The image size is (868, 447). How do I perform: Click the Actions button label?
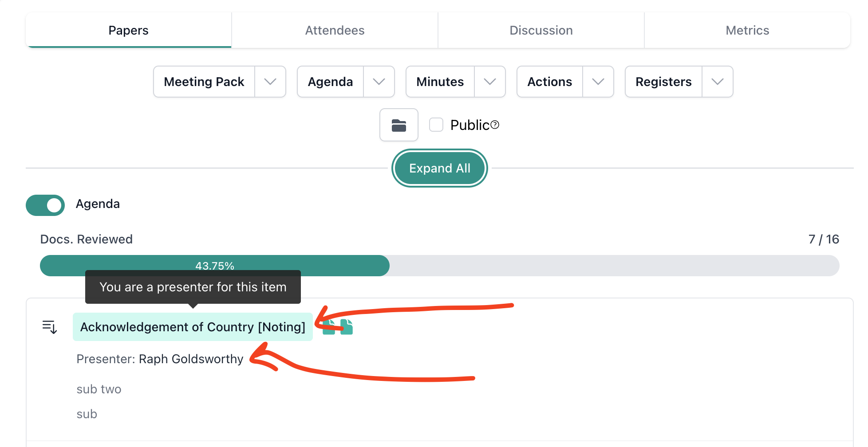pos(549,82)
